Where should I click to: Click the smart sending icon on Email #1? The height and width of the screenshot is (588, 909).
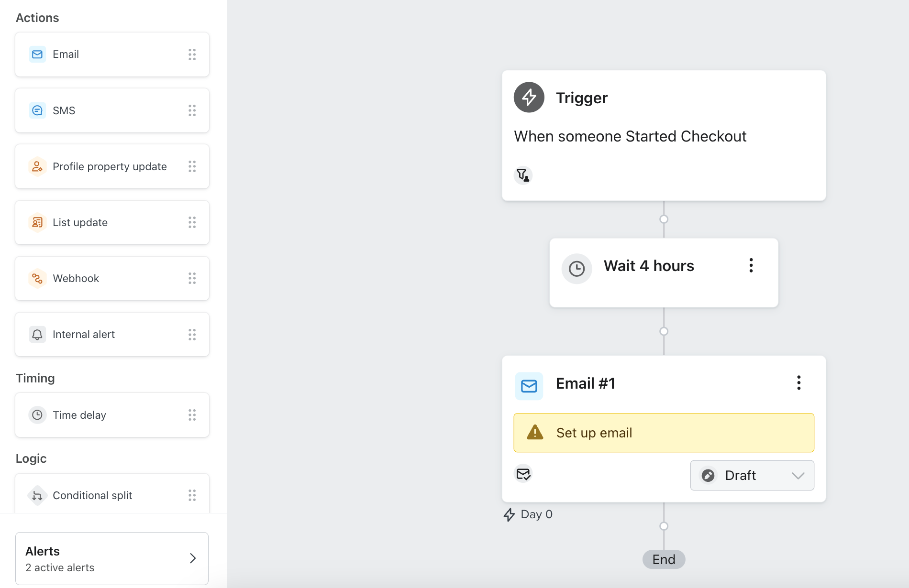[523, 474]
